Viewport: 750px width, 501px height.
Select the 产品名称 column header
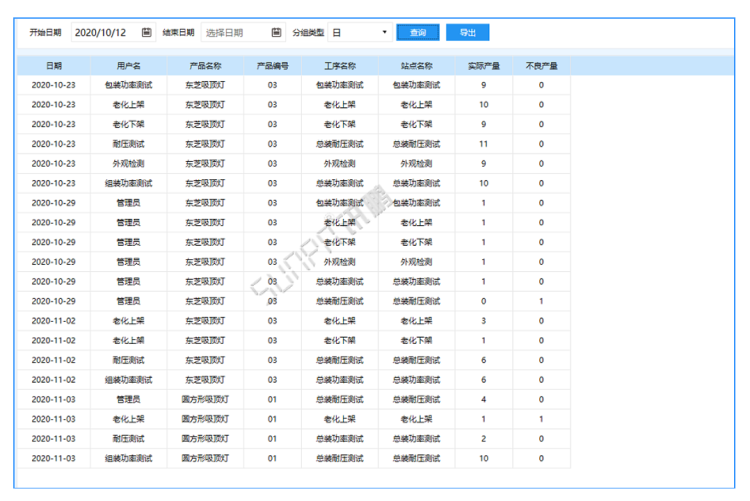click(x=204, y=65)
